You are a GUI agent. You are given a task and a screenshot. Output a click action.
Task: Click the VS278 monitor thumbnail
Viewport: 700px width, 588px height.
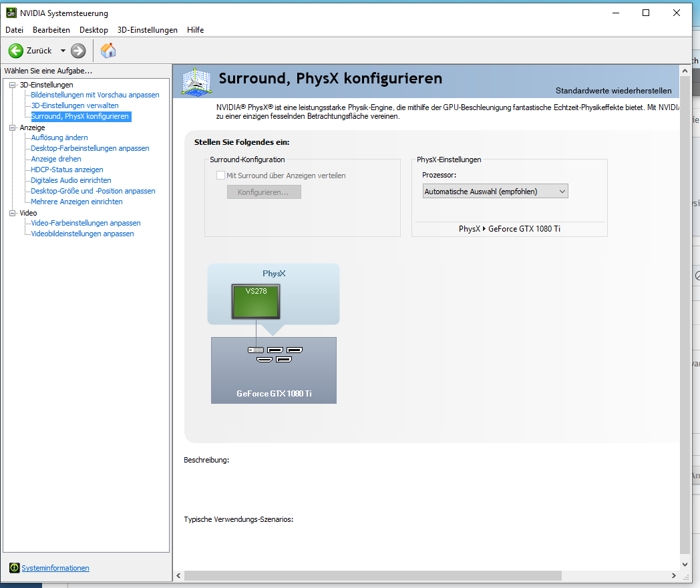256,302
